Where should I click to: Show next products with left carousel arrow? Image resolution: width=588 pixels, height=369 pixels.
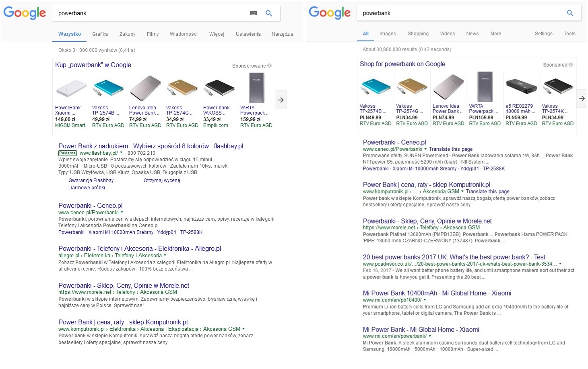coord(281,100)
